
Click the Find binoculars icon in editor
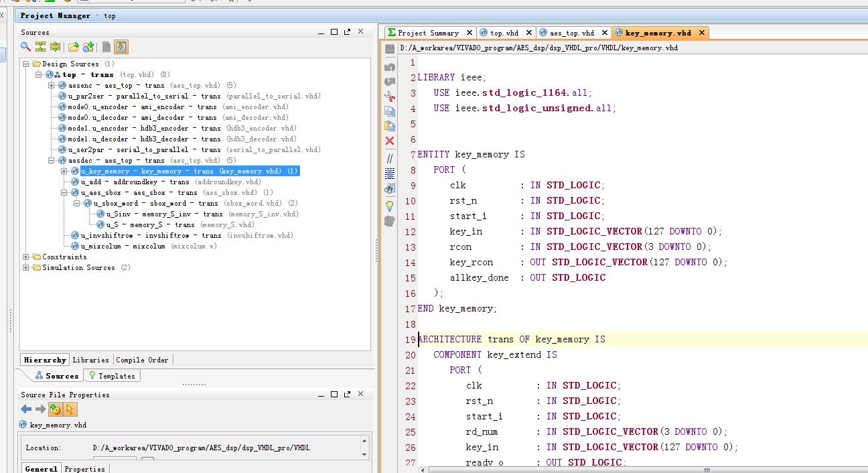[x=390, y=189]
